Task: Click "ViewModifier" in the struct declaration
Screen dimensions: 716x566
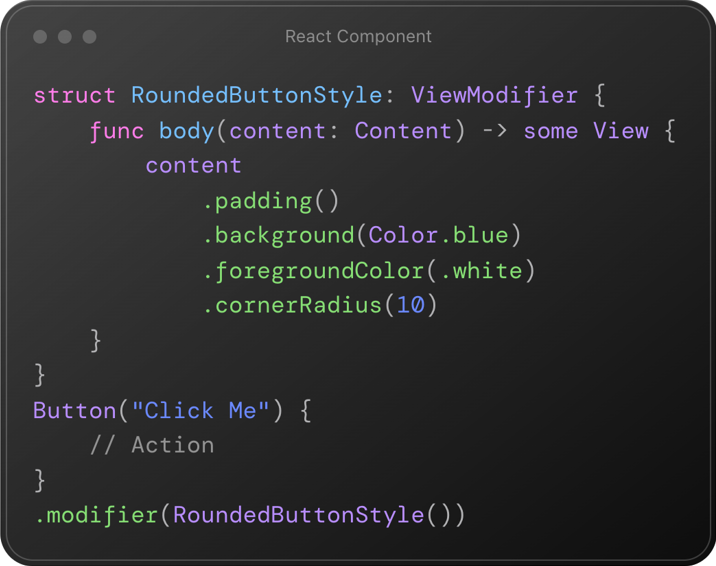Action: click(494, 96)
